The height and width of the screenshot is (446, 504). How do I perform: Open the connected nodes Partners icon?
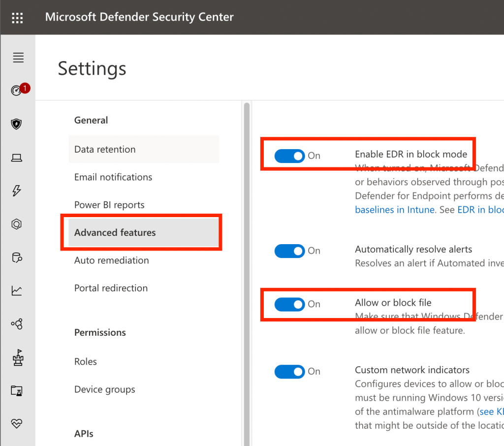(x=17, y=324)
